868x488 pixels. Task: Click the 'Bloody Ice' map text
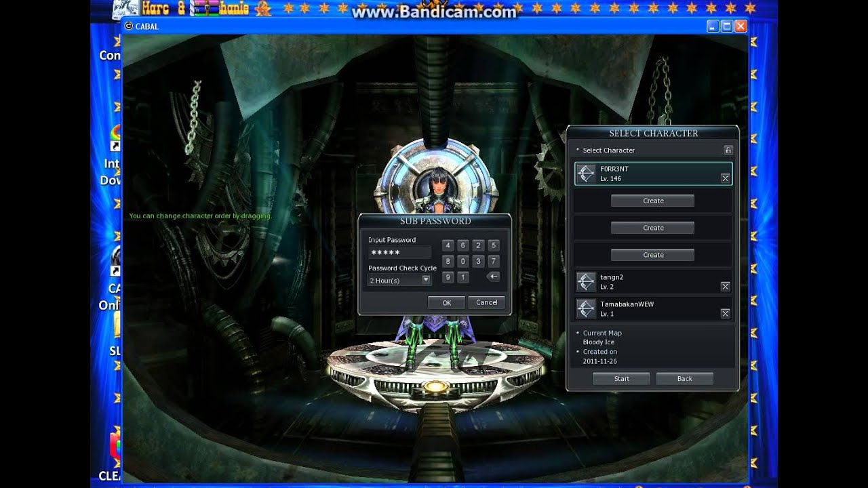(599, 342)
